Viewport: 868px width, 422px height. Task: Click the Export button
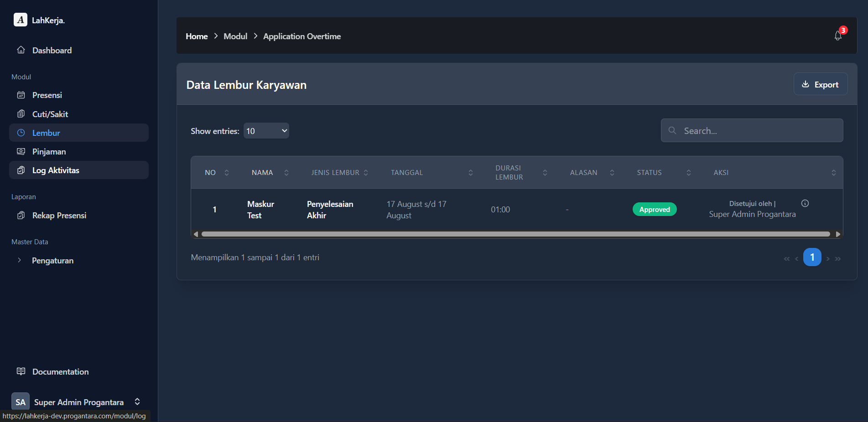[820, 84]
